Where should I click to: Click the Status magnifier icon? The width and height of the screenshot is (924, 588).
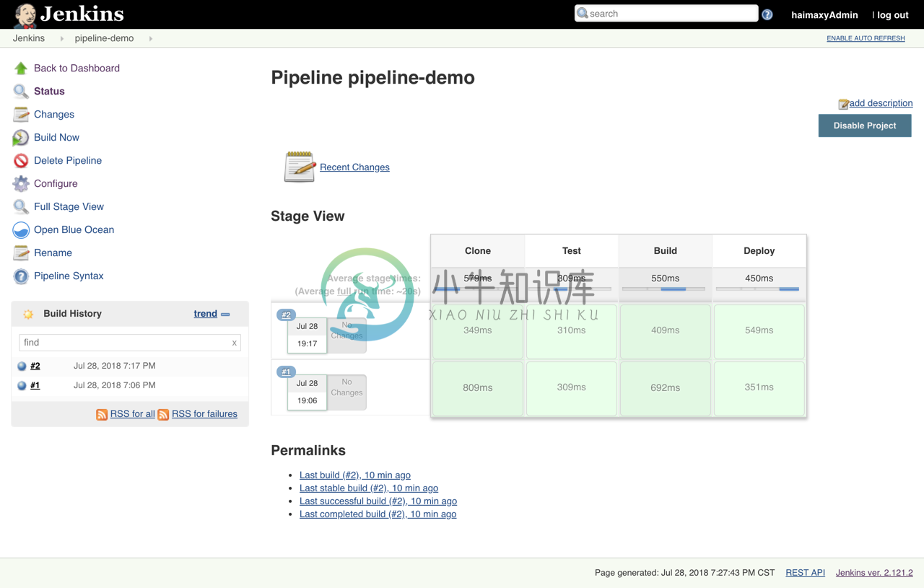(21, 92)
